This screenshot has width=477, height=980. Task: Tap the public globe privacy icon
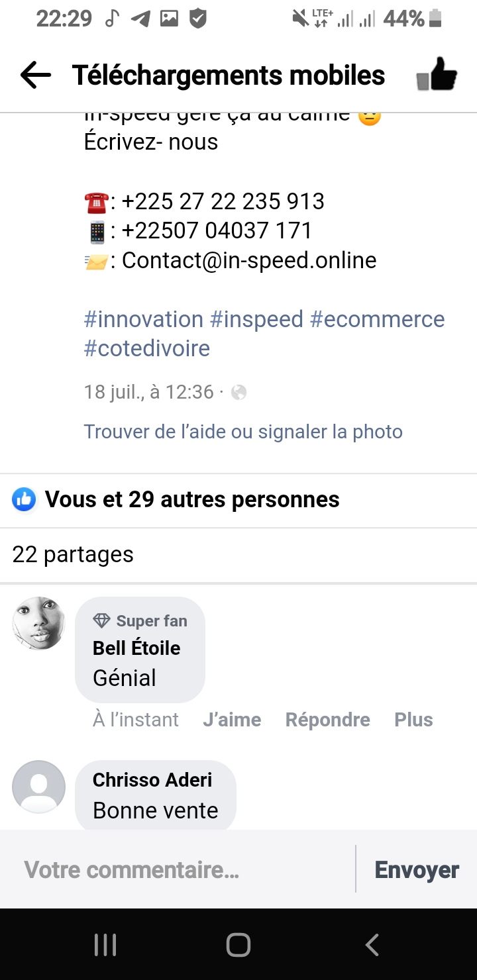point(238,393)
